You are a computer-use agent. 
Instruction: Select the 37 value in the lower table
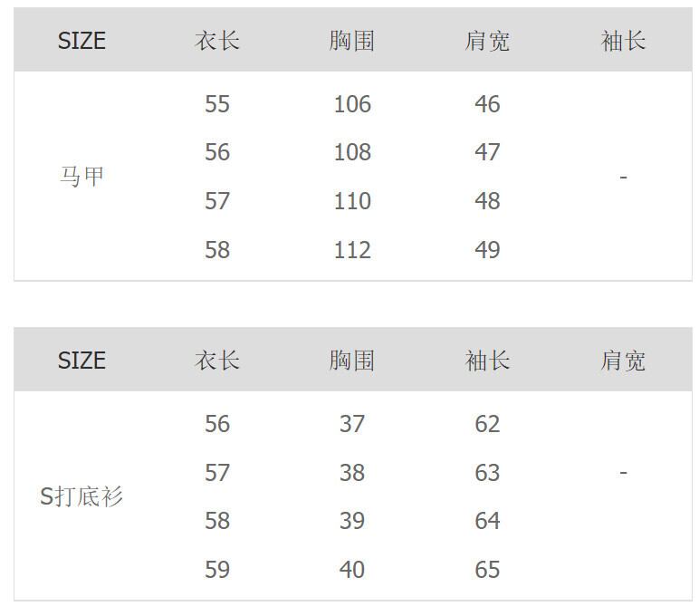click(352, 424)
